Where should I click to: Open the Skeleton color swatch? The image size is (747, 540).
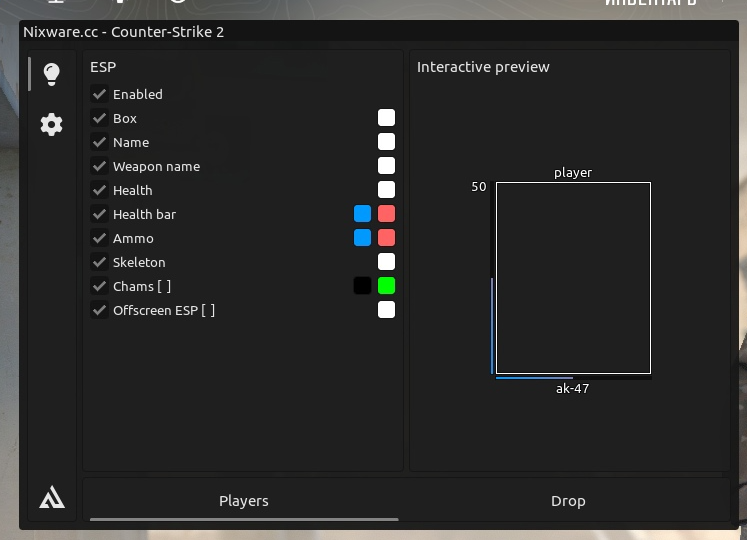pyautogui.click(x=386, y=262)
